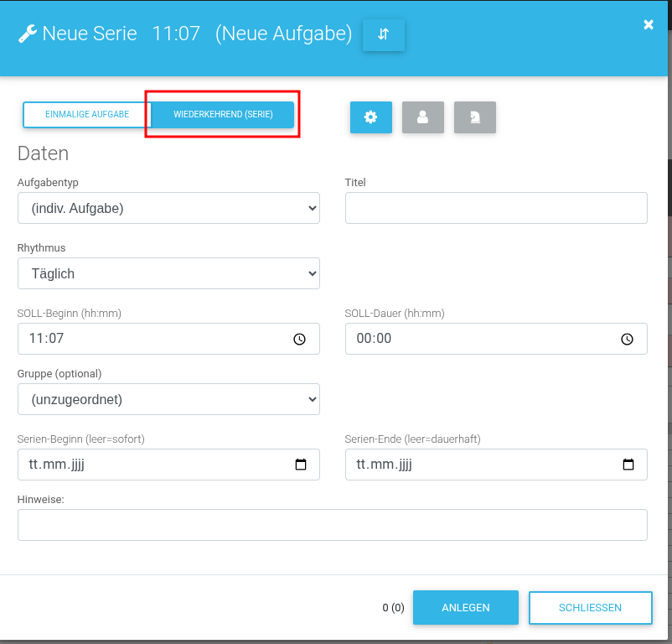This screenshot has width=672, height=644.
Task: Click the Schliessen button
Action: [590, 608]
